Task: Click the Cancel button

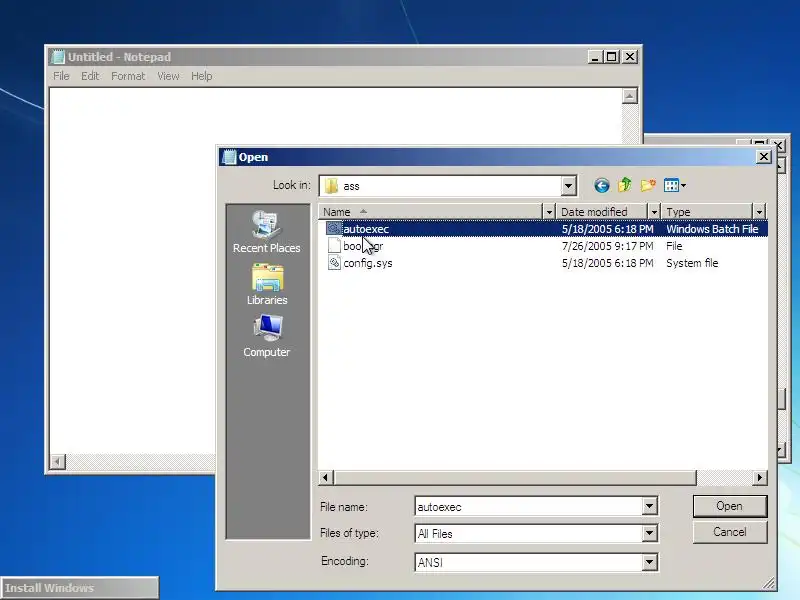Action: [730, 532]
